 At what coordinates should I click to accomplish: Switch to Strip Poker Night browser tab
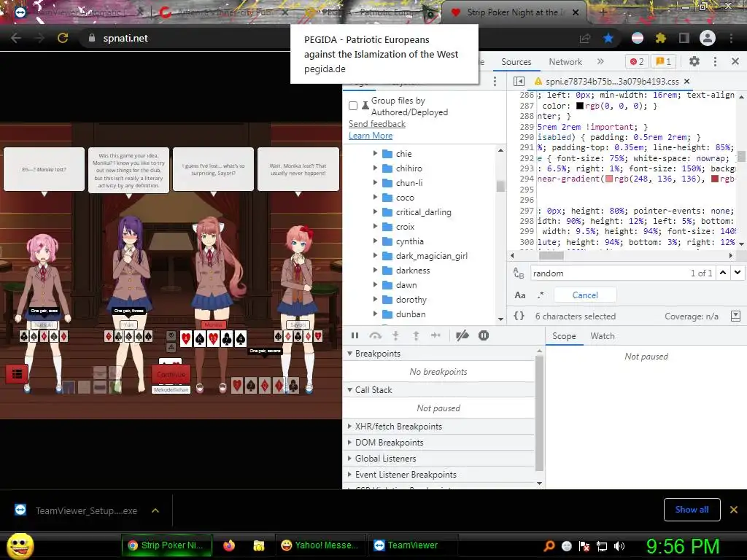point(514,12)
